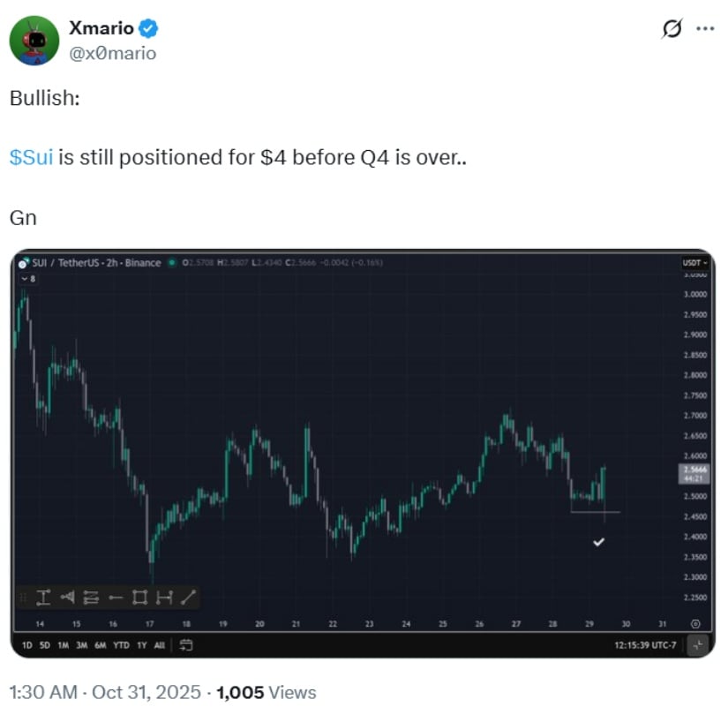Select the arrow marker drawing tool
This screenshot has width=728, height=707.
(69, 598)
